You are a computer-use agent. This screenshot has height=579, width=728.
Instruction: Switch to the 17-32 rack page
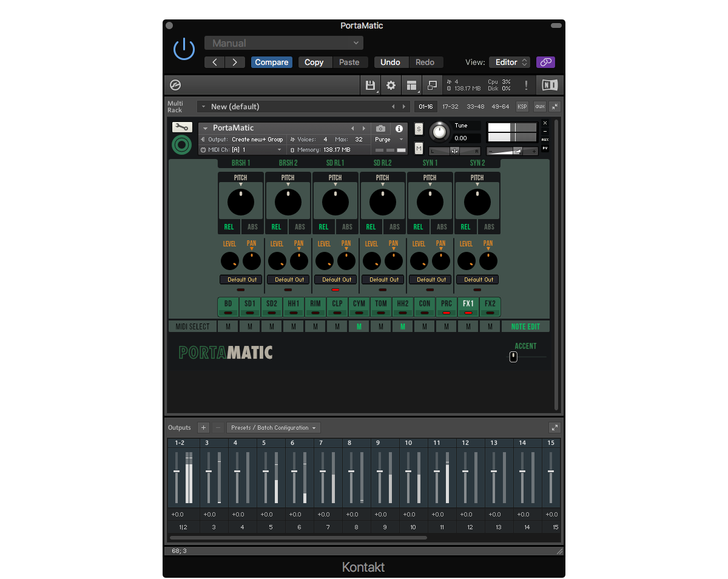click(450, 106)
